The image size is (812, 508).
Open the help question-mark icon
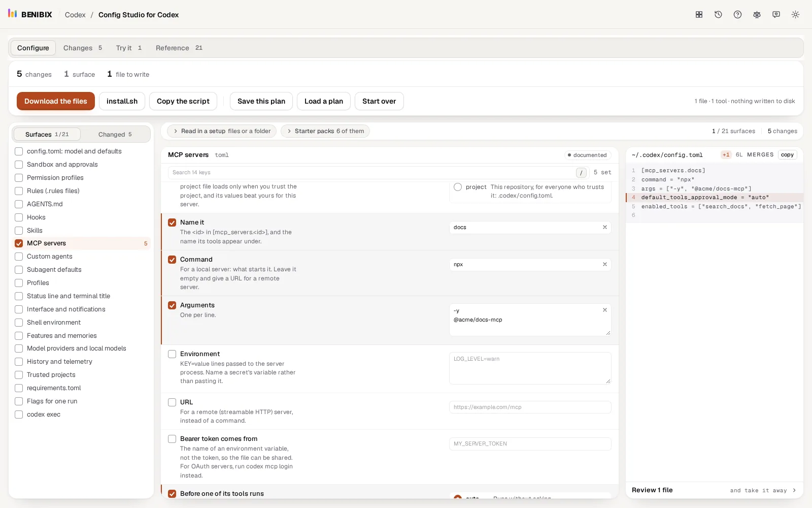(737, 15)
